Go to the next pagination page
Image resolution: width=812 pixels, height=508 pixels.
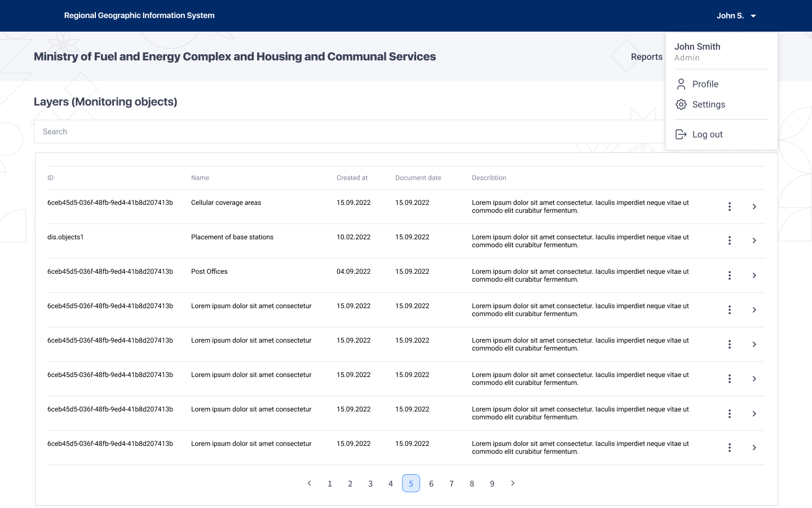coord(513,483)
